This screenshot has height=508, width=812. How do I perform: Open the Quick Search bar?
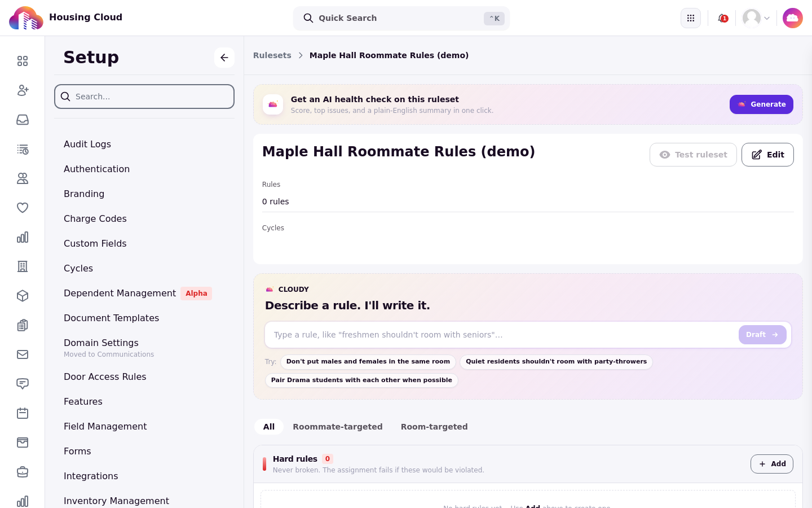[x=401, y=18]
